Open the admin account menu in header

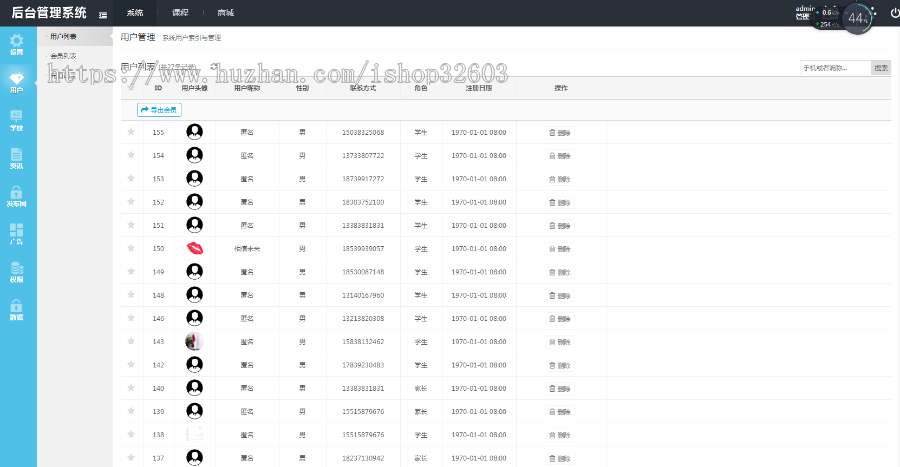[x=805, y=11]
